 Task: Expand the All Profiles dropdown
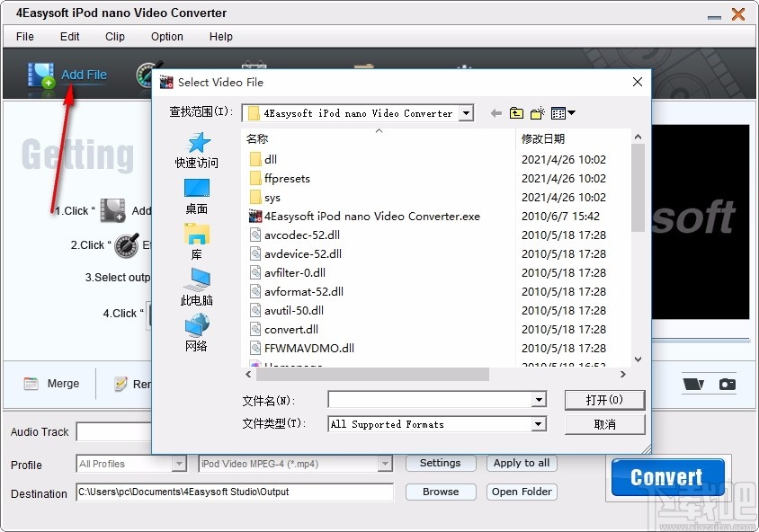180,464
